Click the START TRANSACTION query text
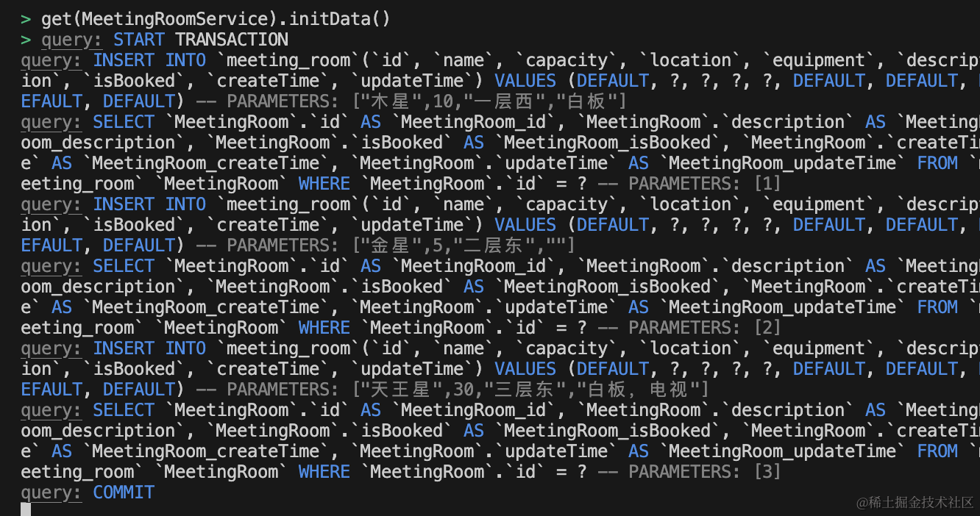Image resolution: width=980 pixels, height=516 pixels. click(x=201, y=39)
